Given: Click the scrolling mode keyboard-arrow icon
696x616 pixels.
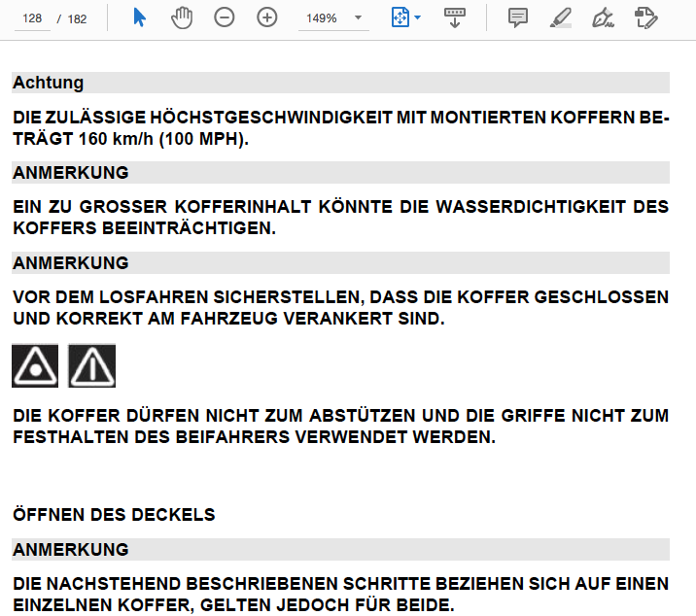Looking at the screenshot, I should pyautogui.click(x=454, y=17).
